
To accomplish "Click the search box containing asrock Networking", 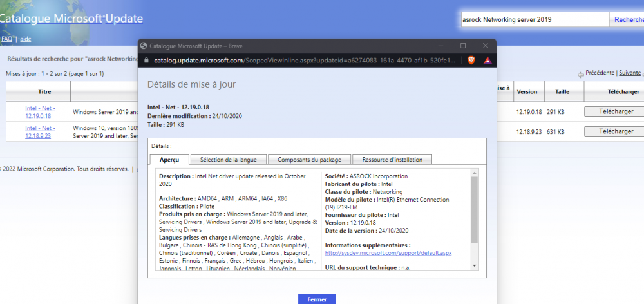I will click(x=535, y=20).
